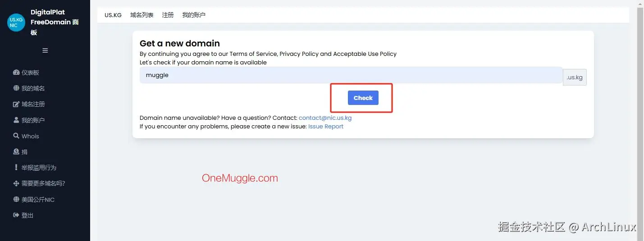This screenshot has width=644, height=241.
Task: Click the user icon beside 我的账户
Action: click(x=17, y=120)
